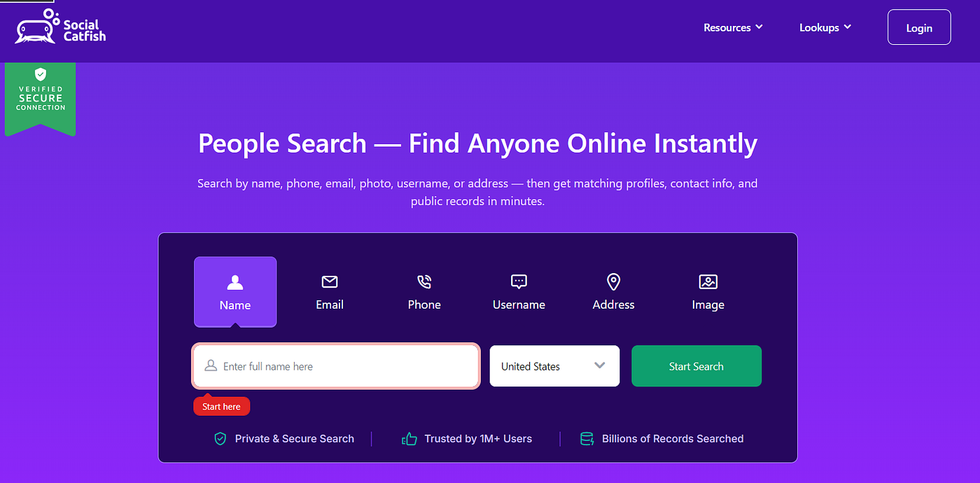
Task: Switch to the Email search tab
Action: 330,292
